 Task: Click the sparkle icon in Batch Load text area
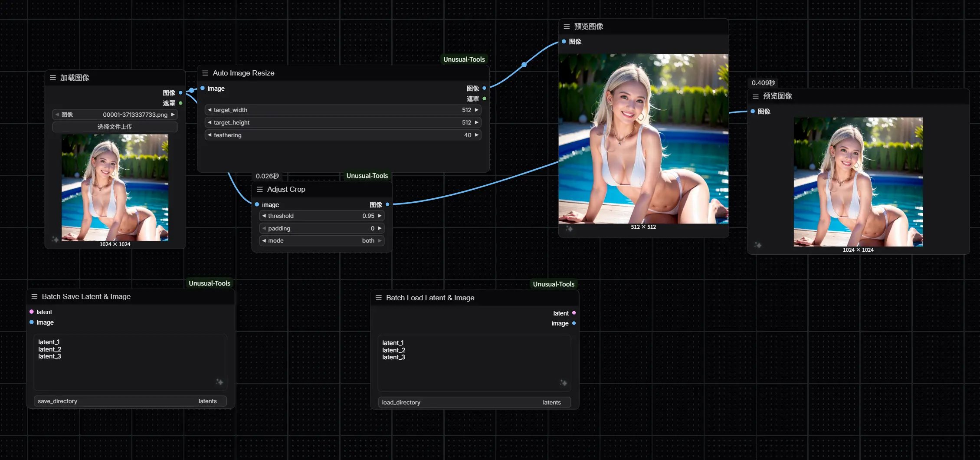[x=563, y=383]
